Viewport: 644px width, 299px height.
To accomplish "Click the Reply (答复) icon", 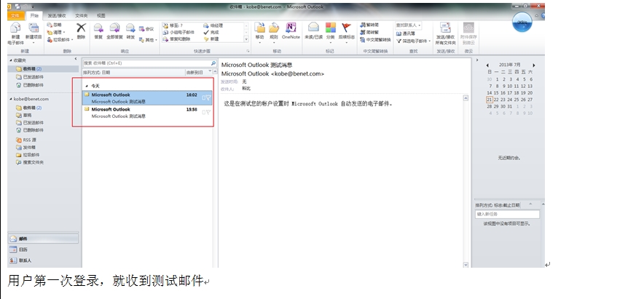I will (98, 28).
